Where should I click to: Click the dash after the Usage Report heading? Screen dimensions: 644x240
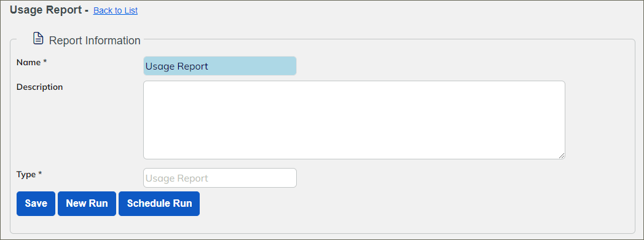(86, 10)
